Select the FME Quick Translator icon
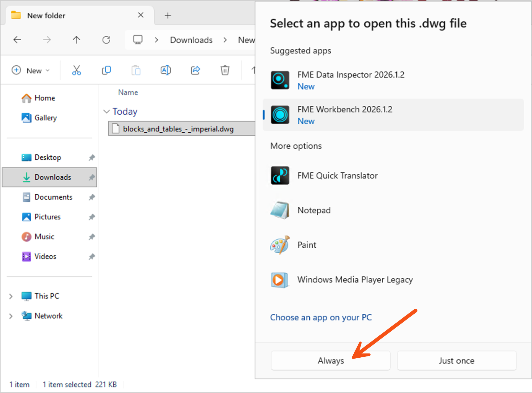Screen dimensions: 532x393 point(280,175)
